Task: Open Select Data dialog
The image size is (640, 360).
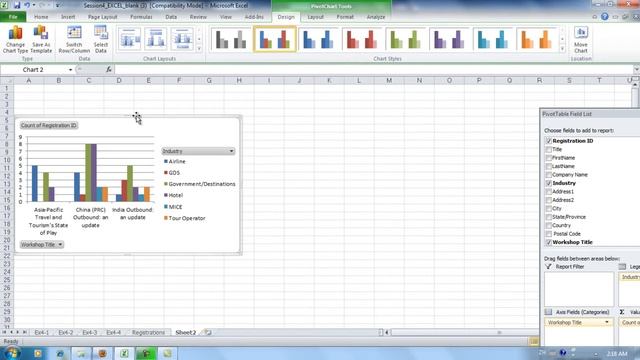Action: [x=101, y=39]
